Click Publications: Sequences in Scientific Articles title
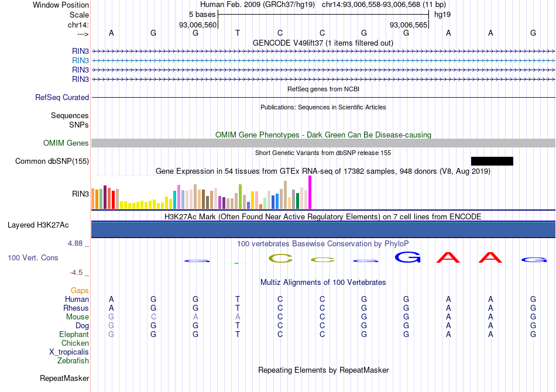 pyautogui.click(x=323, y=108)
